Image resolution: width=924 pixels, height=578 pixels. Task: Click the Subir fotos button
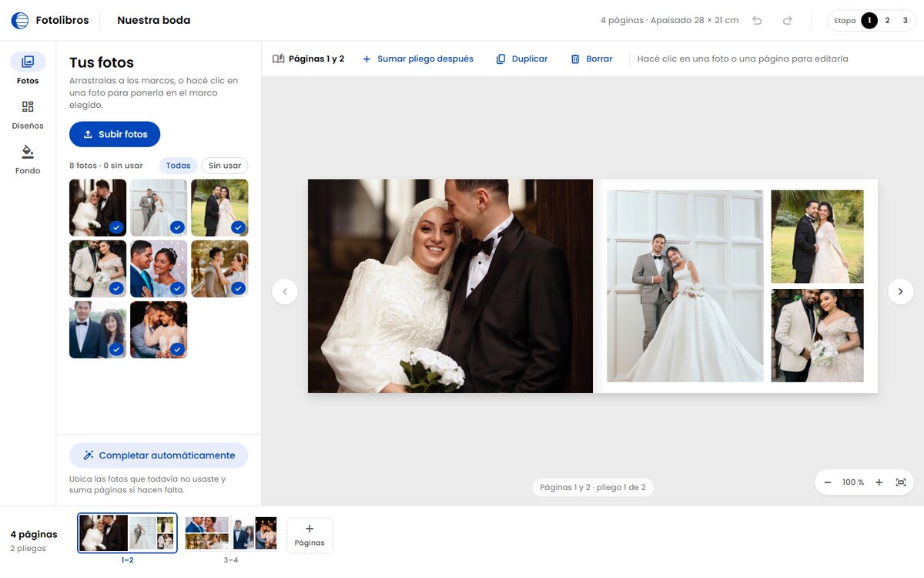pyautogui.click(x=115, y=134)
